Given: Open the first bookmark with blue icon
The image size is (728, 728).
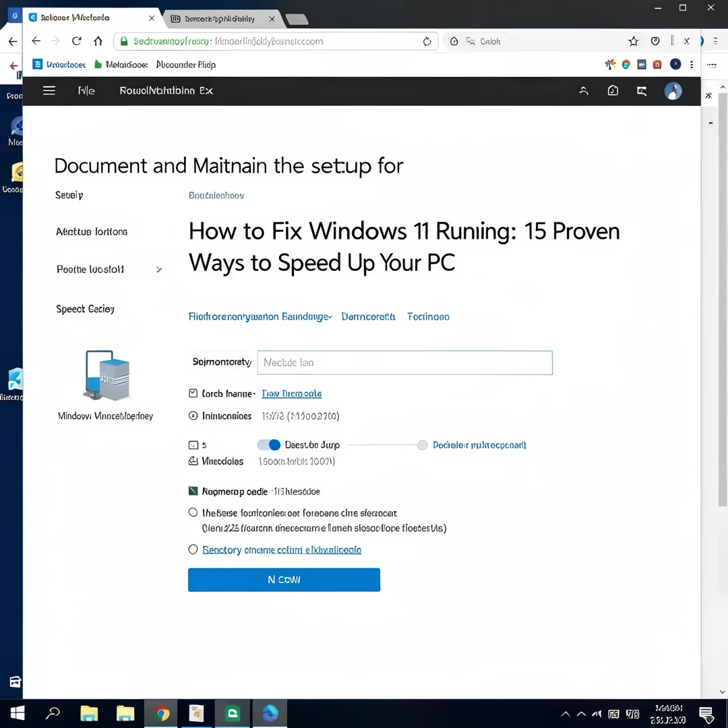Looking at the screenshot, I should [59, 65].
